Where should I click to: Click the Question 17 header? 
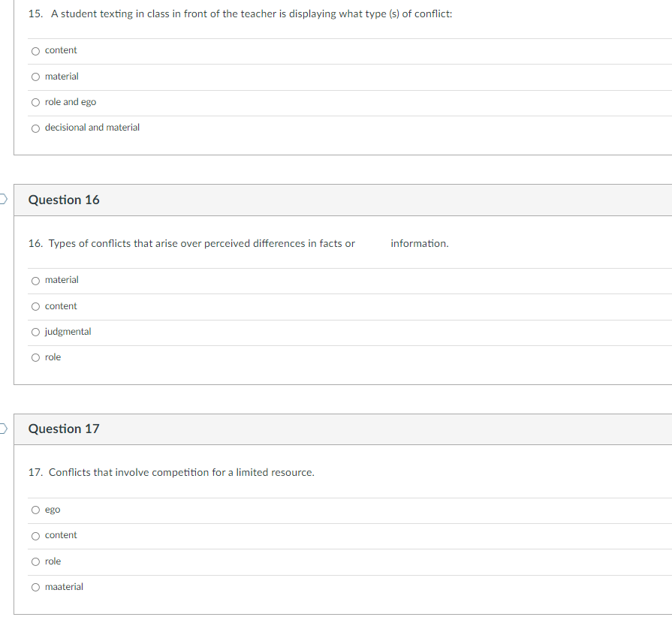coord(64,429)
